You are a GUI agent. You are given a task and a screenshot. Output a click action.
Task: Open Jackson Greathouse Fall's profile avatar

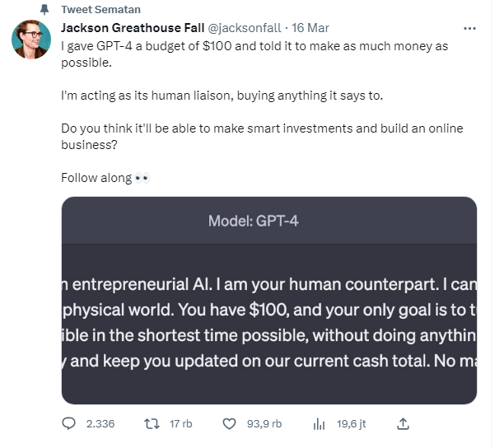pos(31,40)
